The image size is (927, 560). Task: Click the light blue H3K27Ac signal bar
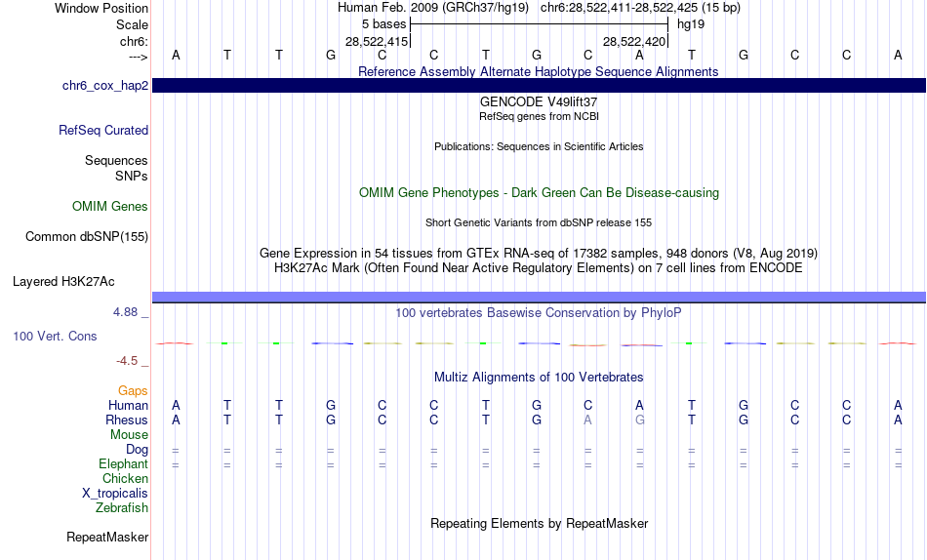[x=539, y=297]
